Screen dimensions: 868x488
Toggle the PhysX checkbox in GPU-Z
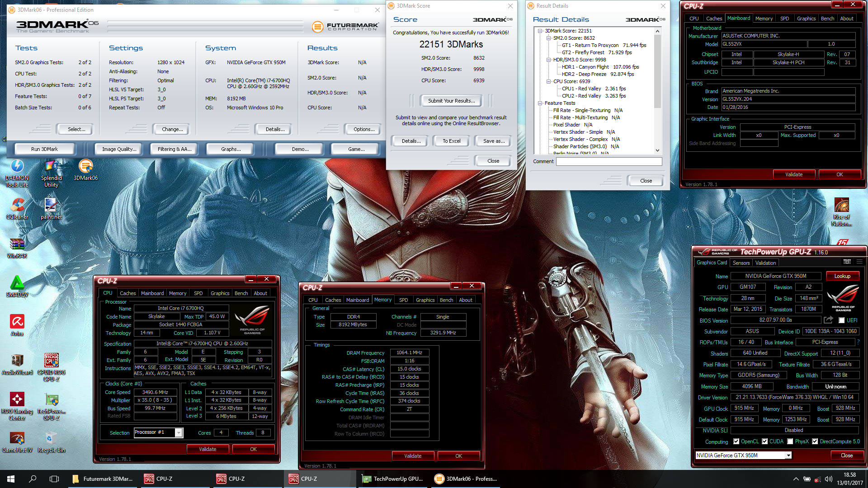tap(790, 441)
